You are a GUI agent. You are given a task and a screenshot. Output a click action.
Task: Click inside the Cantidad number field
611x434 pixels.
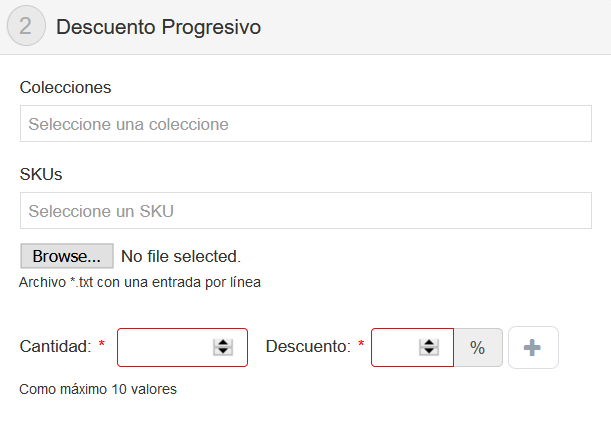165,347
